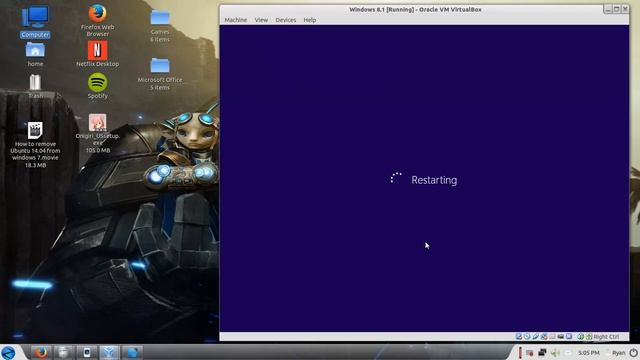Screen dimensions: 640x360
Task: Launch the Spotify desktop icon
Action: (x=98, y=86)
